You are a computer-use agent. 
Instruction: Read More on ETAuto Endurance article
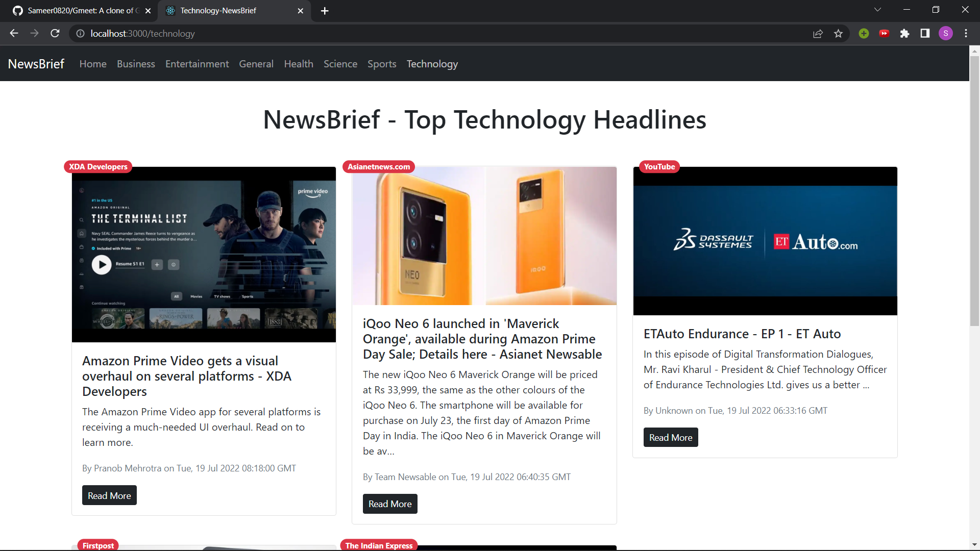[671, 438]
